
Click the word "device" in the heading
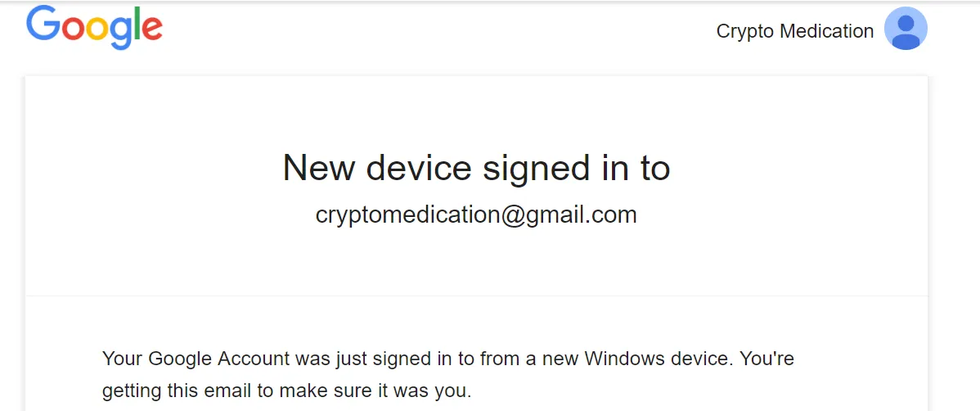[418, 168]
